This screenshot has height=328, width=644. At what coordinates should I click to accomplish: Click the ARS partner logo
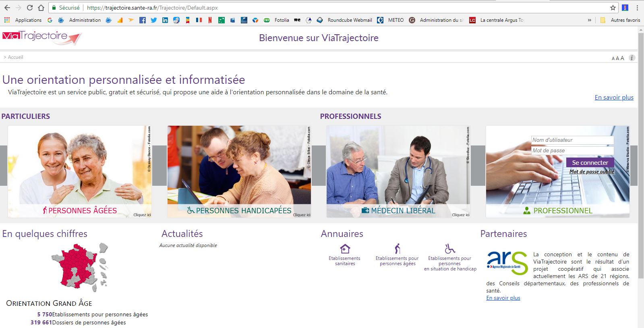[507, 263]
